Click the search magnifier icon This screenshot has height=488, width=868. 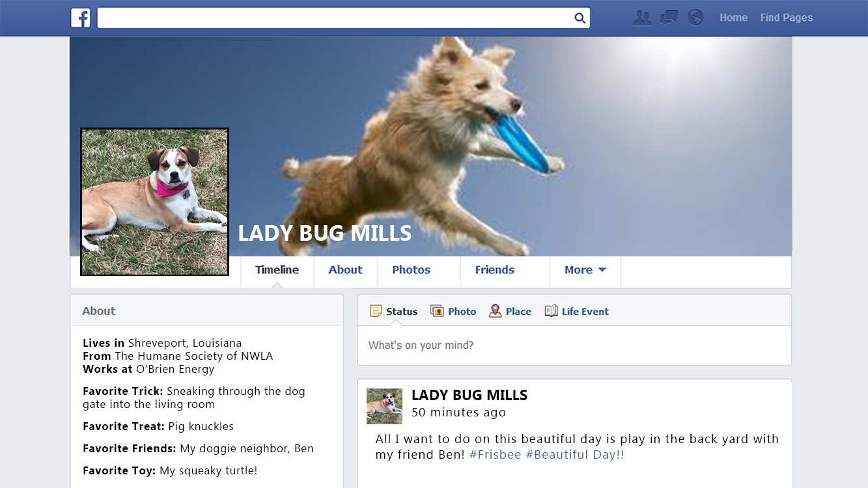[580, 18]
